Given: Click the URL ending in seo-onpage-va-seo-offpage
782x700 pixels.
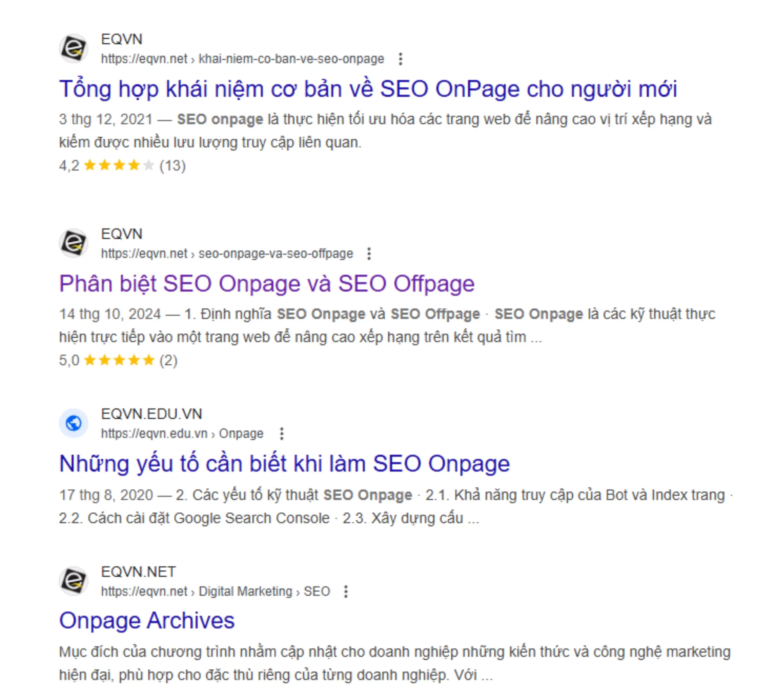Looking at the screenshot, I should click(x=227, y=254).
